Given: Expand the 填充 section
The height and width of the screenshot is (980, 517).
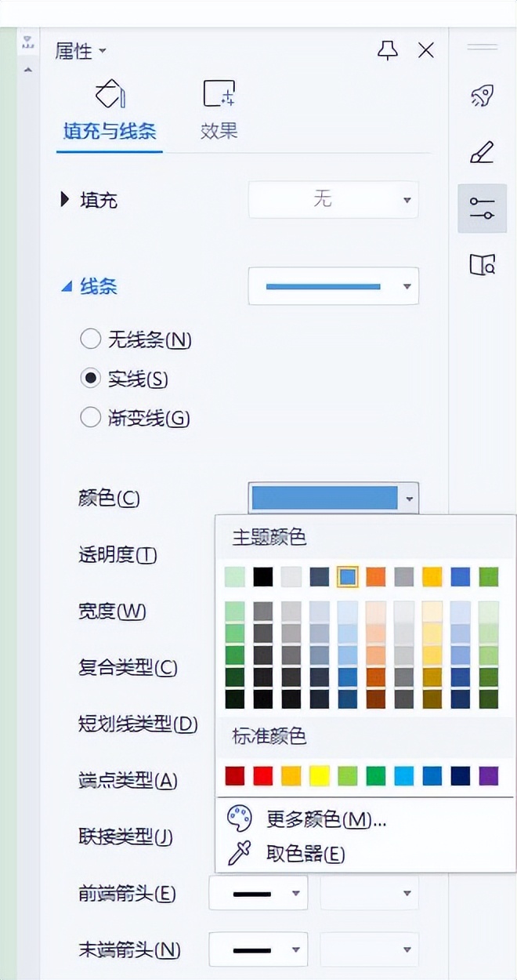Looking at the screenshot, I should pos(65,200).
